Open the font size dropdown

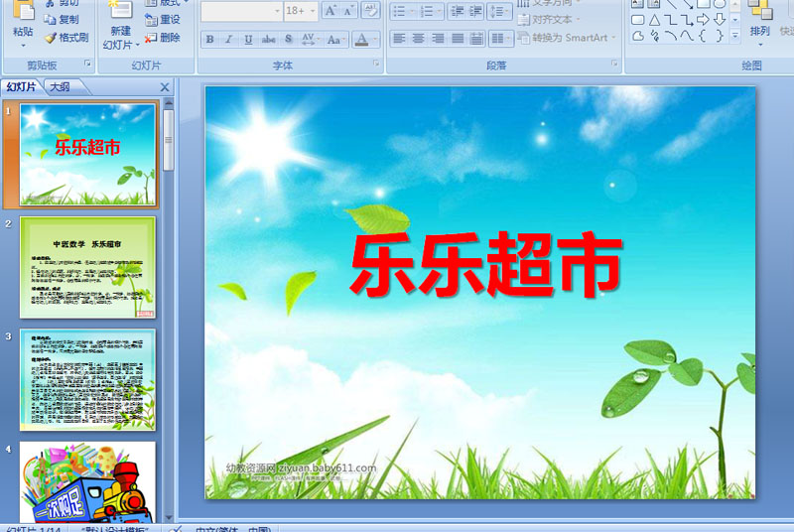click(x=313, y=11)
